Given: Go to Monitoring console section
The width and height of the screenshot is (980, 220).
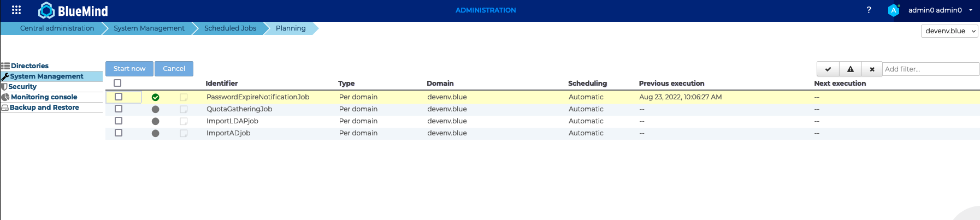Looking at the screenshot, I should click(44, 97).
